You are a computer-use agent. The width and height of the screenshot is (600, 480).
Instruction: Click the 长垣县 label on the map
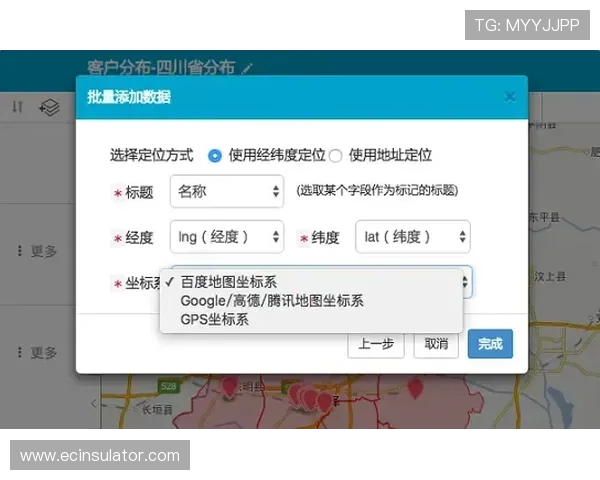point(157,410)
